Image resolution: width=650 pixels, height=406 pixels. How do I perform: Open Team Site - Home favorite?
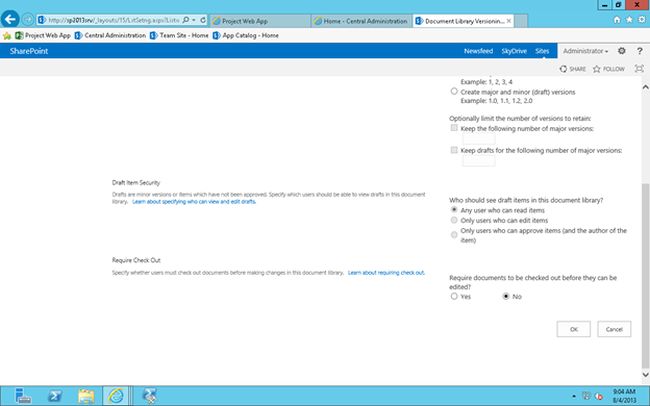(x=179, y=36)
